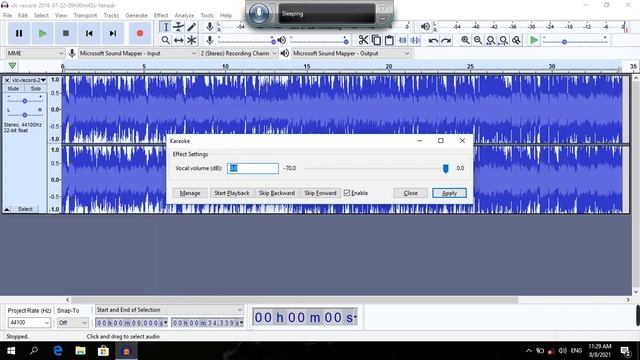The image size is (640, 360).
Task: Click the Silence audio selection icon
Action: pyautogui.click(x=416, y=40)
